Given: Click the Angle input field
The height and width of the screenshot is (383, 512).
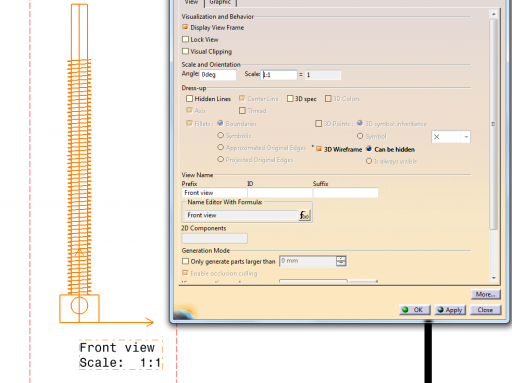Looking at the screenshot, I should click(x=218, y=75).
